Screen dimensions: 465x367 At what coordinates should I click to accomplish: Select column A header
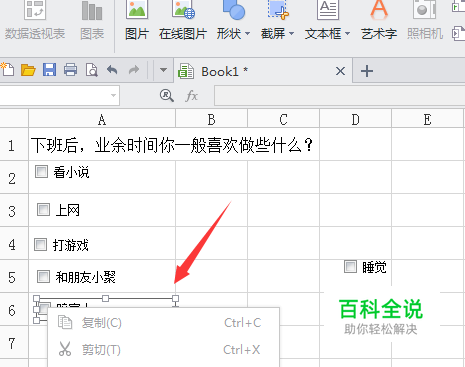click(x=102, y=119)
